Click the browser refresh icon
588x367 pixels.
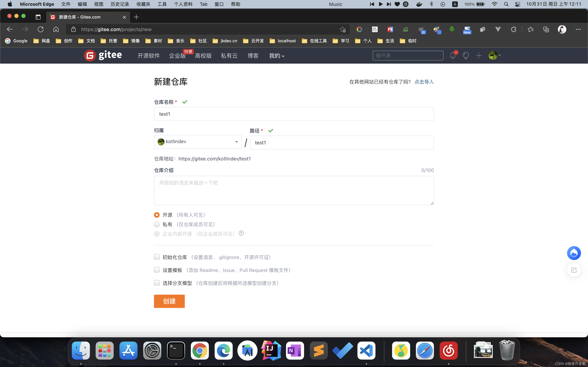(x=41, y=29)
